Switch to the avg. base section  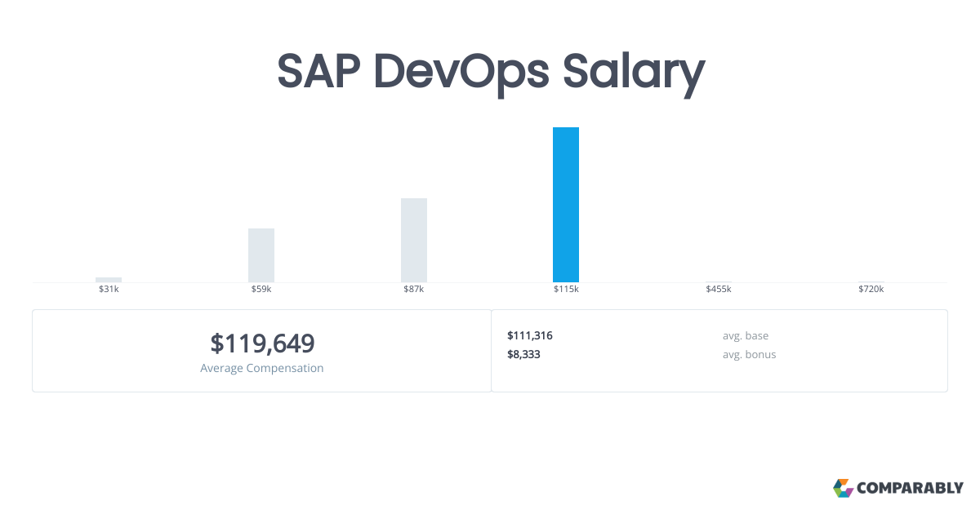[746, 335]
